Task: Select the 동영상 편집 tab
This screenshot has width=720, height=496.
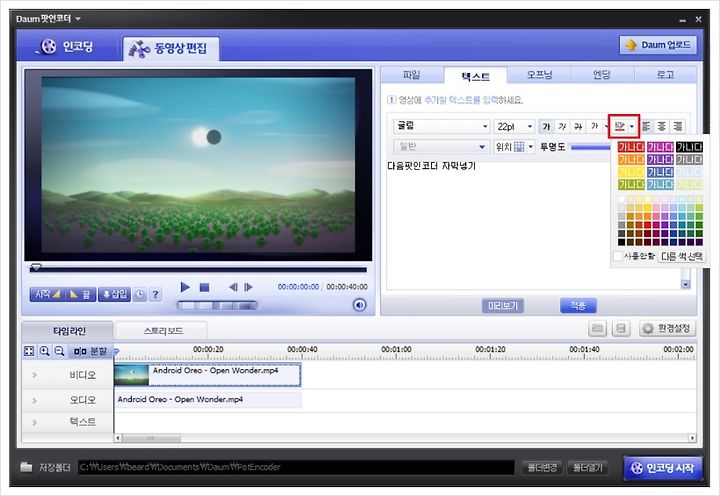Action: tap(170, 48)
